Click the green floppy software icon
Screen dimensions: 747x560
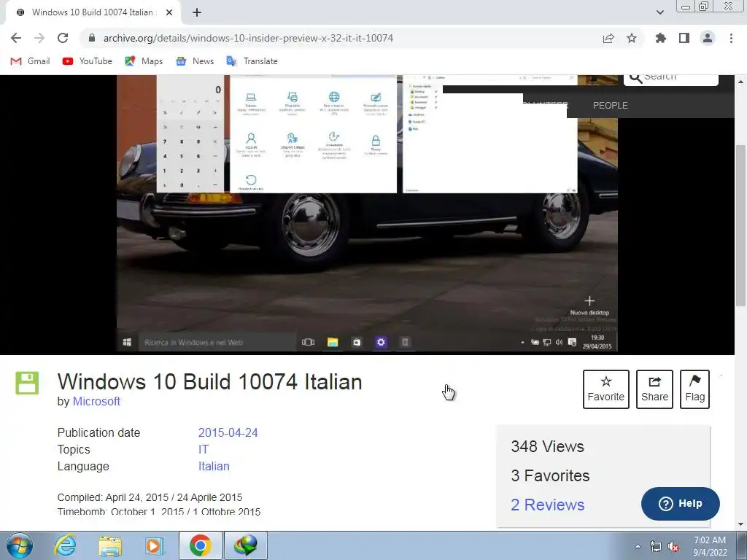(27, 383)
